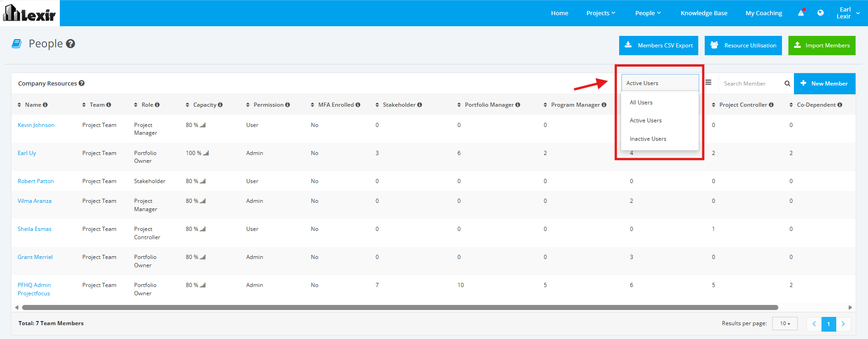Open Knowledge Base
The width and height of the screenshot is (868, 339).
tap(704, 13)
